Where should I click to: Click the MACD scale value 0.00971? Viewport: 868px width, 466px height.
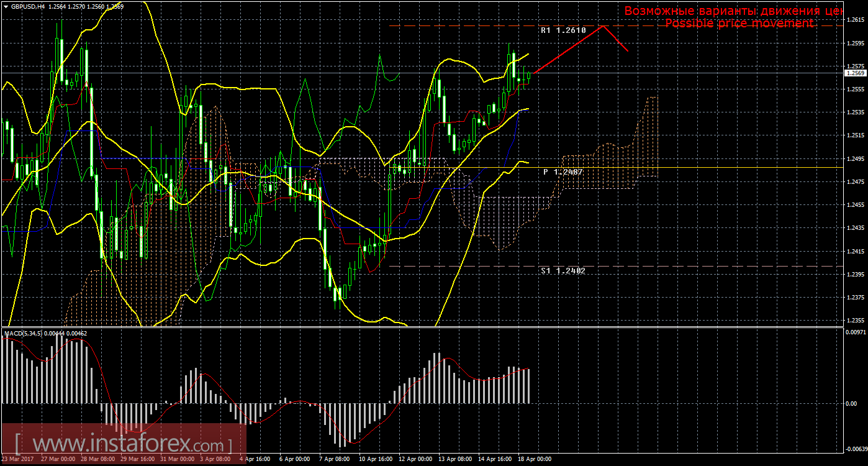pyautogui.click(x=855, y=333)
